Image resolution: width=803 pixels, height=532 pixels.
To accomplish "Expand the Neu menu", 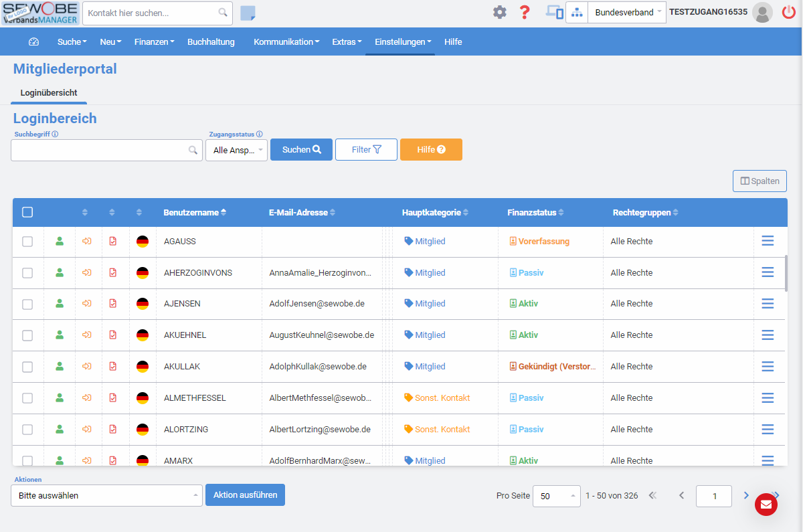I will tap(110, 41).
